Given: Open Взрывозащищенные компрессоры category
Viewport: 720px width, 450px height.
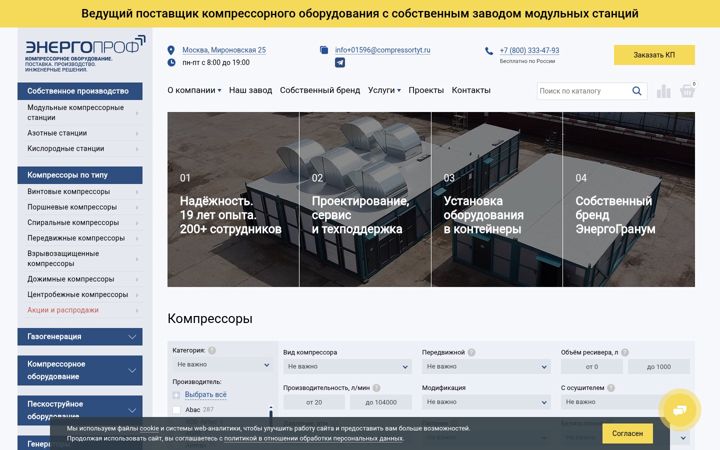Looking at the screenshot, I should pyautogui.click(x=80, y=259).
